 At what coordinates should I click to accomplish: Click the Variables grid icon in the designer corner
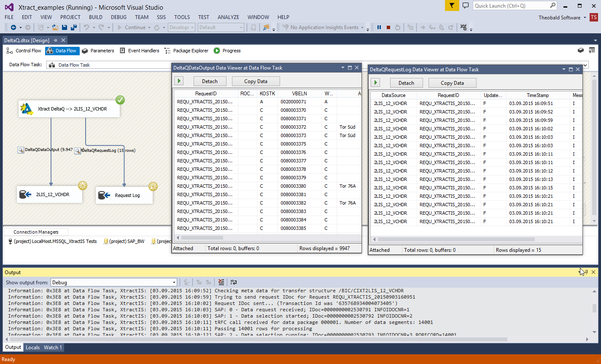coord(592,50)
